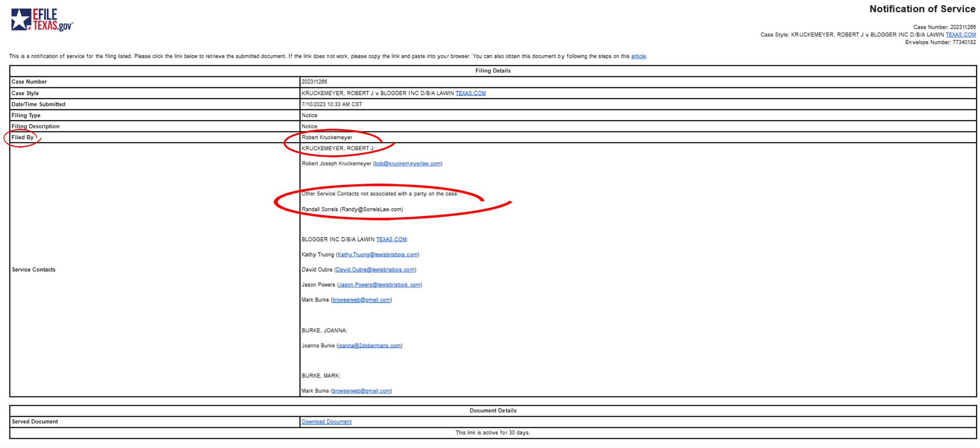Screen dimensions: 980x448
Task: Select the Robert Kruckemeyer filed-by value
Action: (x=327, y=138)
